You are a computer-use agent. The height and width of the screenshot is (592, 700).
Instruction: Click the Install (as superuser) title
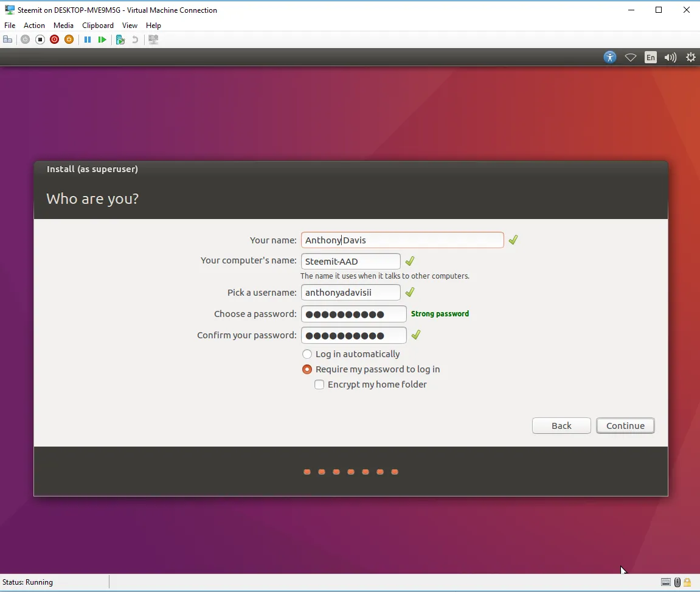[x=92, y=169]
